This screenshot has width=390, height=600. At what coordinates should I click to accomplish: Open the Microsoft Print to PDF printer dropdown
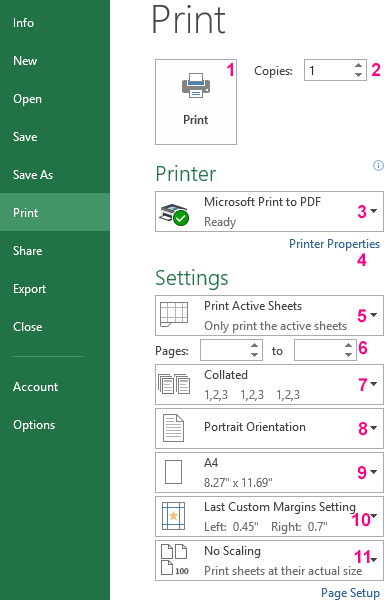pyautogui.click(x=269, y=212)
